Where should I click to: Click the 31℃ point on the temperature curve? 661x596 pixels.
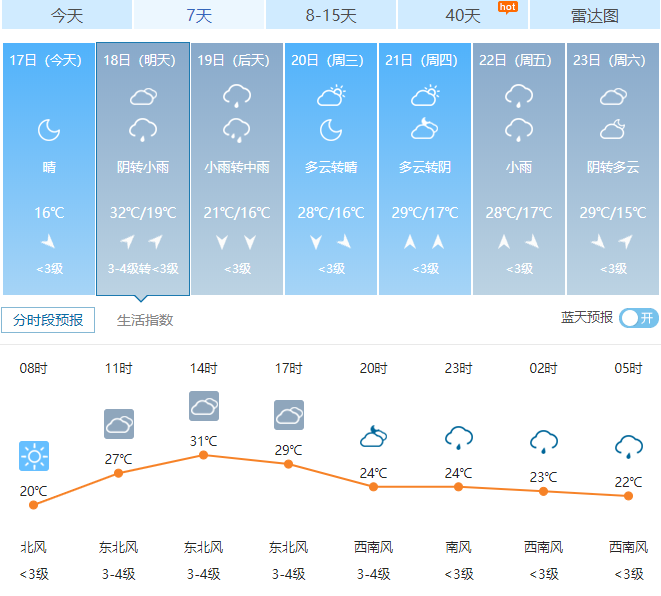[204, 455]
